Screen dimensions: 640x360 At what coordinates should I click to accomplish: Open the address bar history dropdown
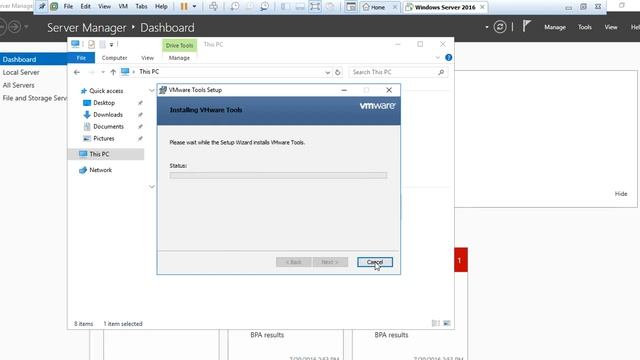click(x=327, y=72)
